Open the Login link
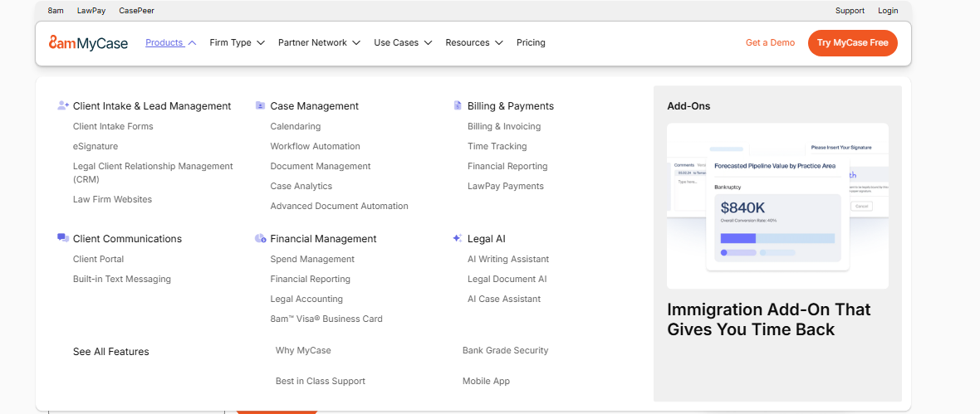The image size is (980, 414). [888, 11]
